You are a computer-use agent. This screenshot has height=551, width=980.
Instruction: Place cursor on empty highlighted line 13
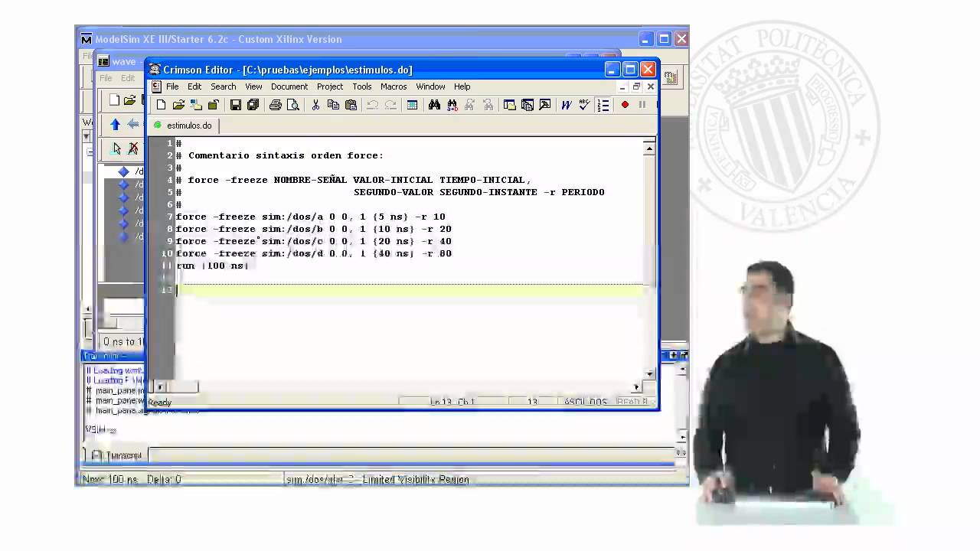tap(410, 290)
